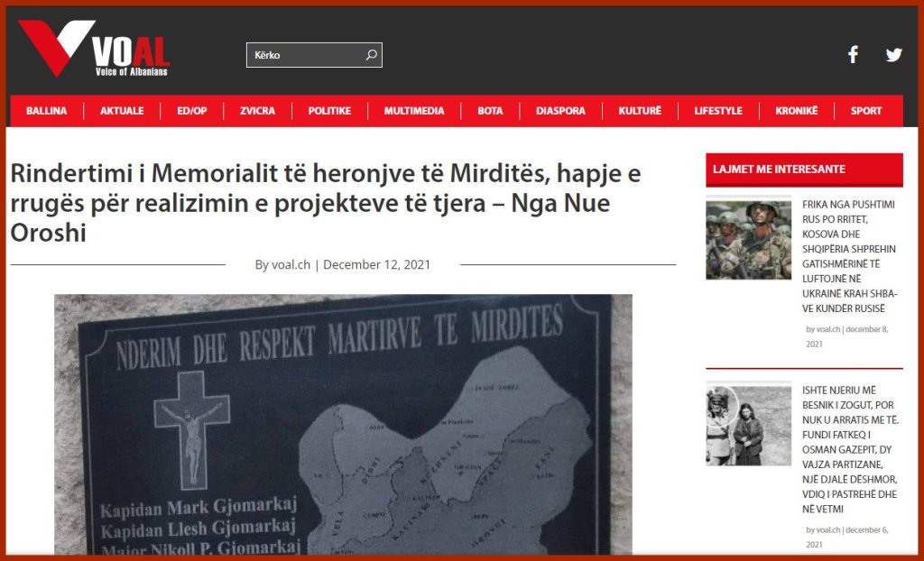Viewport: 924px width, 561px height.
Task: Open the Twitter profile icon
Action: click(893, 55)
